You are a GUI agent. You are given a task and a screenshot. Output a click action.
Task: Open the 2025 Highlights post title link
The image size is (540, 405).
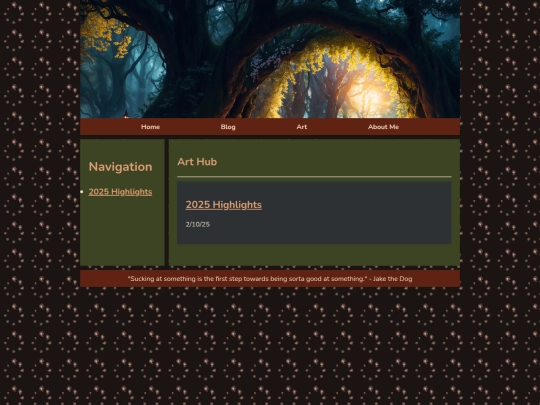click(224, 205)
